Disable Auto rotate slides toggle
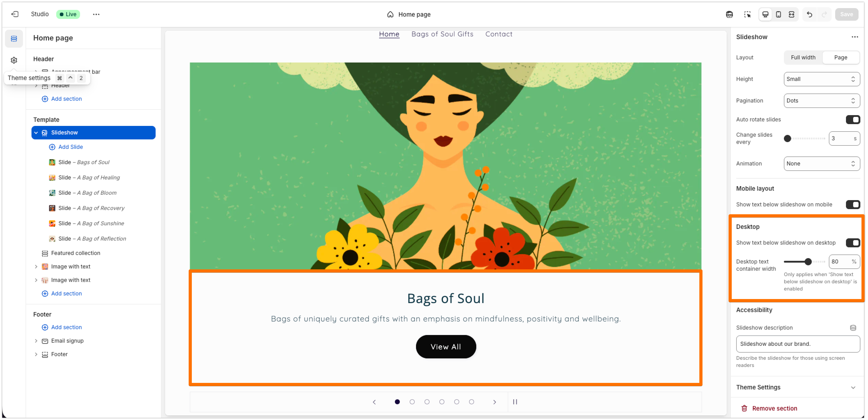 click(x=853, y=120)
